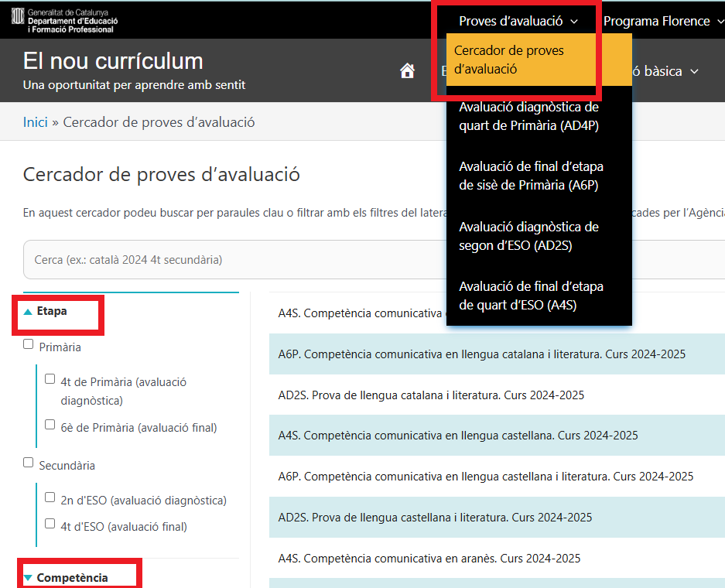This screenshot has width=725, height=588.
Task: Open Avaluació de final d'etapa sisè Primària (A6P)
Action: pyautogui.click(x=531, y=176)
